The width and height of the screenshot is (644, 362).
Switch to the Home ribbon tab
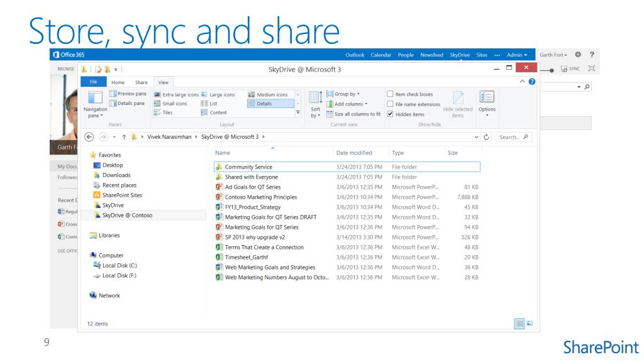(x=118, y=82)
